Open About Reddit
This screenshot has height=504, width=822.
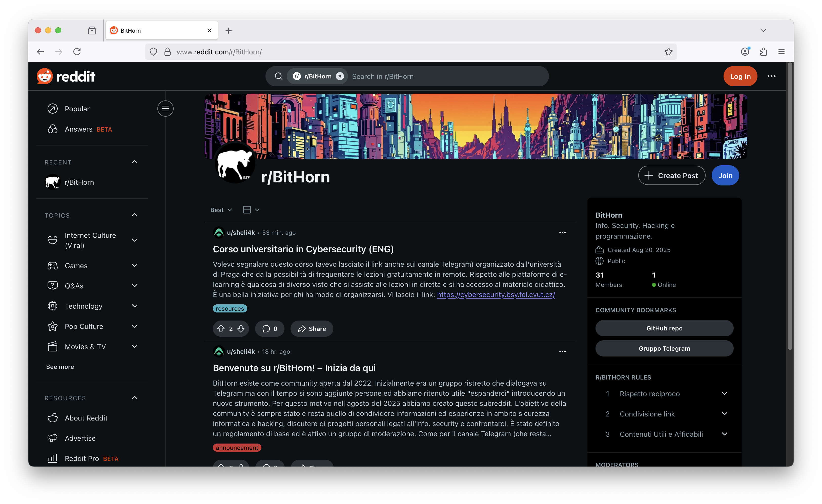[x=92, y=418]
